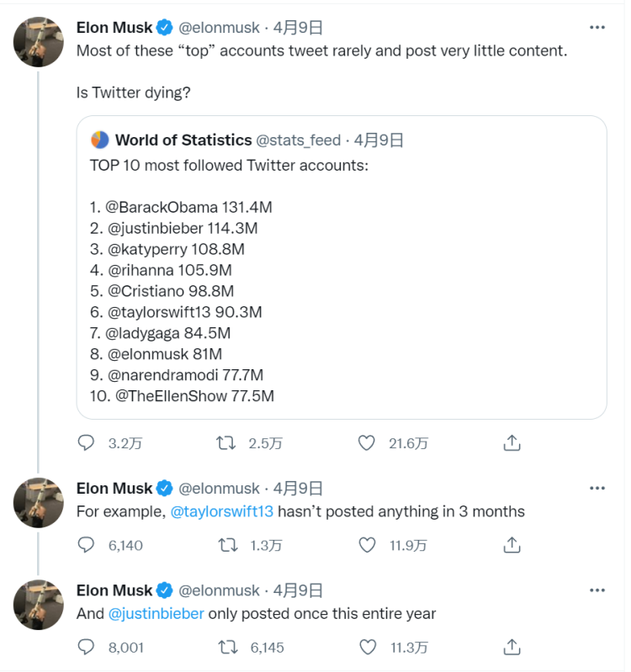631x672 pixels.
Task: Open Elon Musk's avatar on first tweet
Action: coord(39,42)
